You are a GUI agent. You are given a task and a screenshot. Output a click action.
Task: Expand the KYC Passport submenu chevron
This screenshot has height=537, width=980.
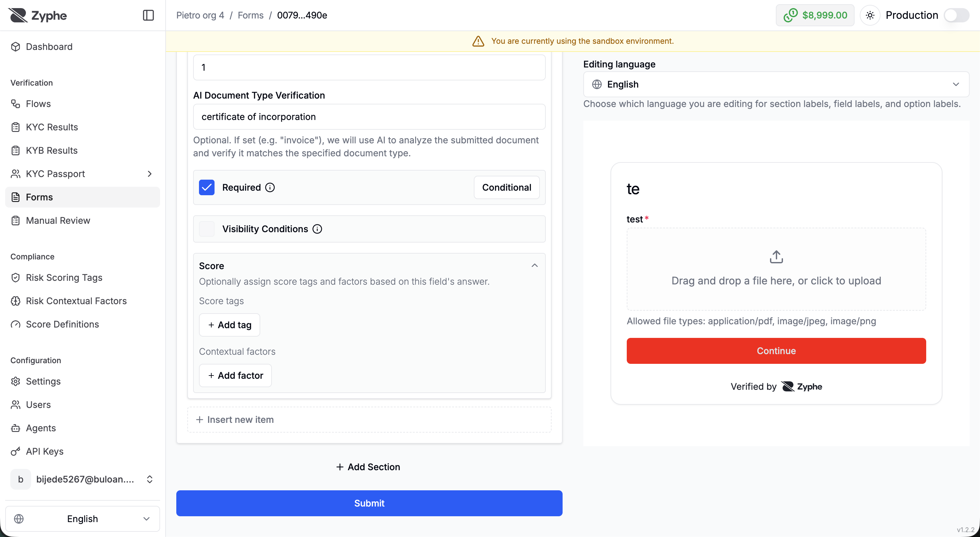click(x=149, y=173)
